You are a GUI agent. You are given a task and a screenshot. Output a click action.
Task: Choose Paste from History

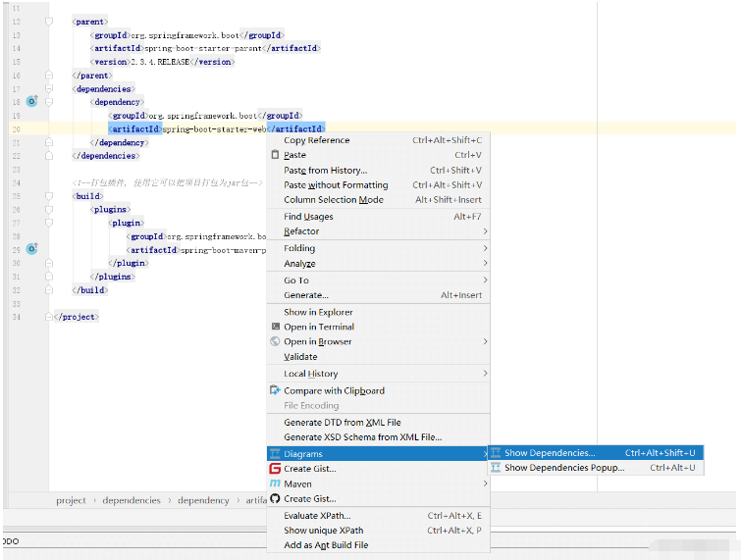(x=378, y=171)
